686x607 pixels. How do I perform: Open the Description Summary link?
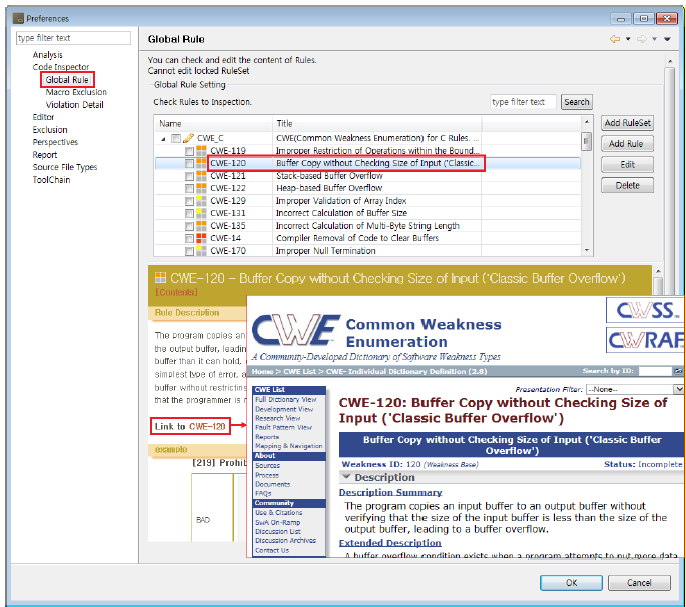coord(390,492)
